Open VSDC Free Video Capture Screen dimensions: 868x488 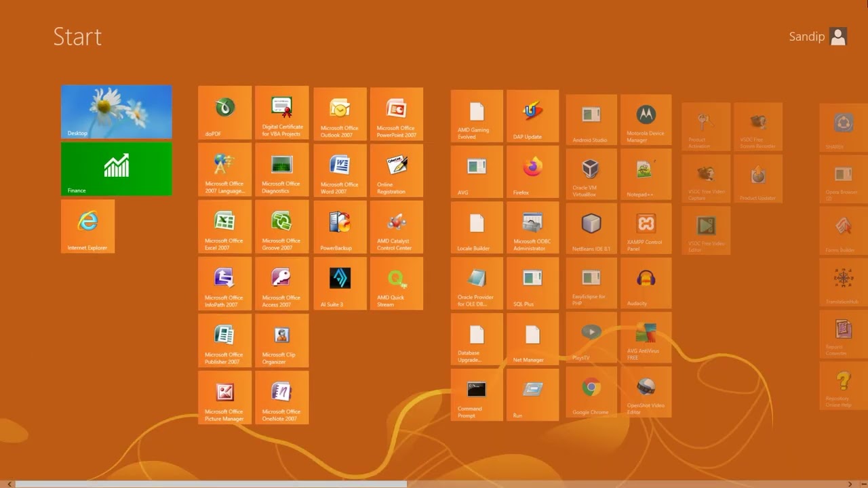coord(706,178)
